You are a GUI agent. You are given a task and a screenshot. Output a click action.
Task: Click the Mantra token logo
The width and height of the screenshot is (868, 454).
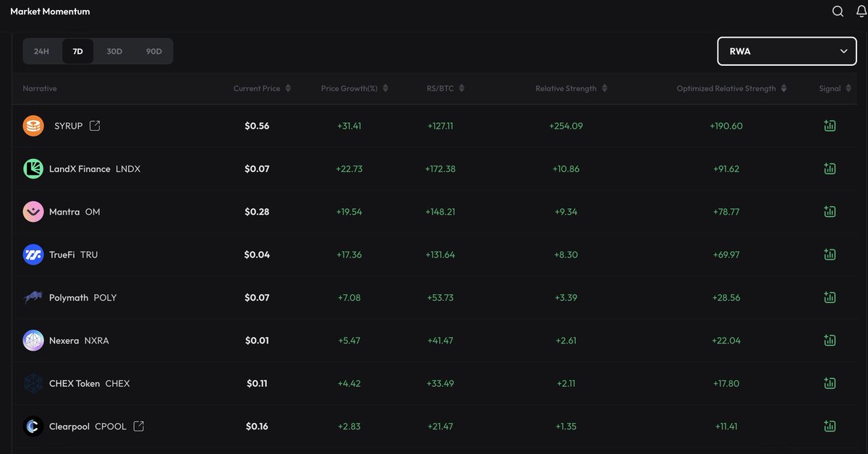33,212
